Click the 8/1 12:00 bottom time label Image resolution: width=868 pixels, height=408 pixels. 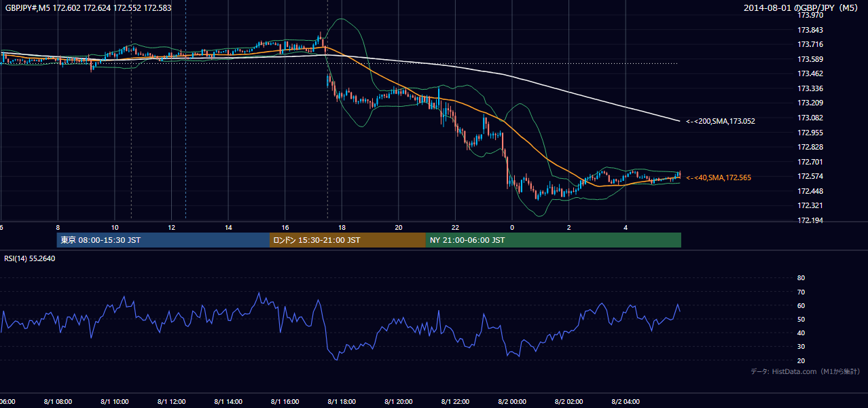coord(172,402)
